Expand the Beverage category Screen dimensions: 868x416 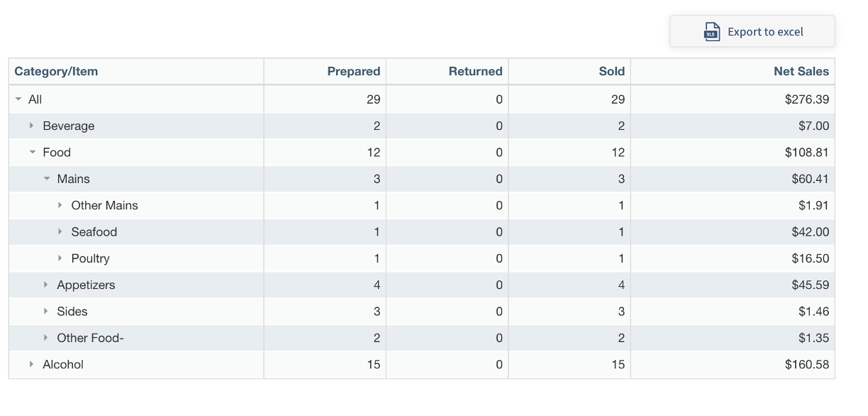(x=32, y=126)
